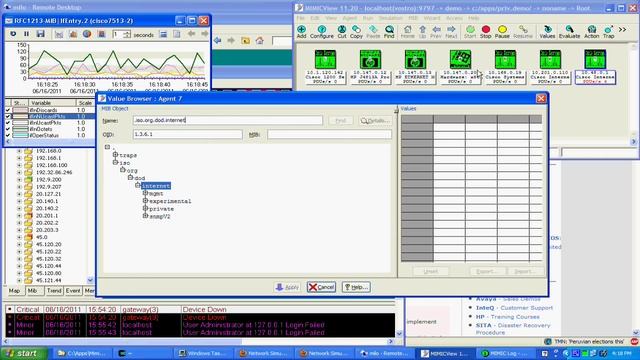
Task: Switch to the Mib tab
Action: (32, 291)
